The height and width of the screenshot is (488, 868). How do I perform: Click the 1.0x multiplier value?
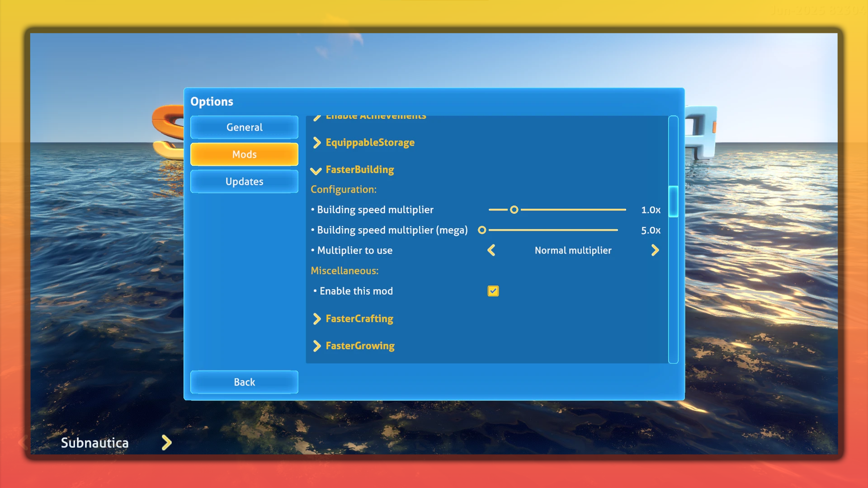[651, 210]
